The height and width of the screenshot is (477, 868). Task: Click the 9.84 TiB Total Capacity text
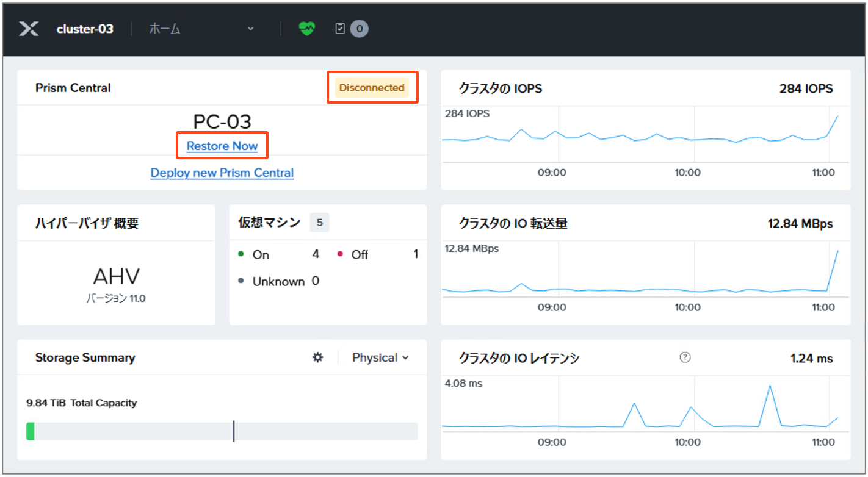click(82, 403)
